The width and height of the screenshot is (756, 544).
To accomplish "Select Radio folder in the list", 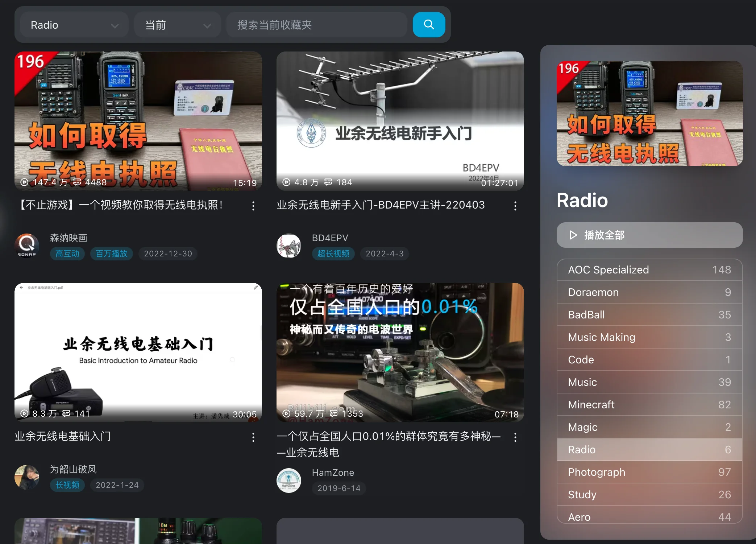I will tap(649, 450).
